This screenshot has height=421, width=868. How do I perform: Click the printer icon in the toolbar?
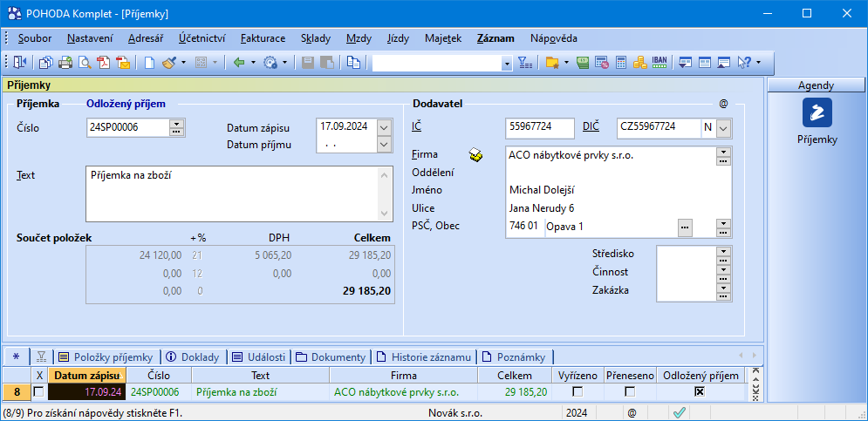[65, 63]
